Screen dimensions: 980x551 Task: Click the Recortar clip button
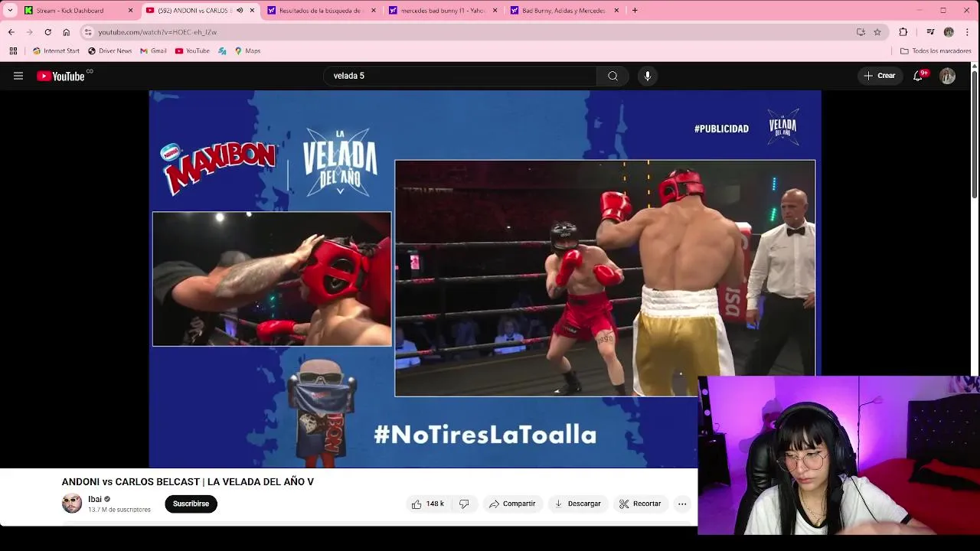(x=640, y=504)
